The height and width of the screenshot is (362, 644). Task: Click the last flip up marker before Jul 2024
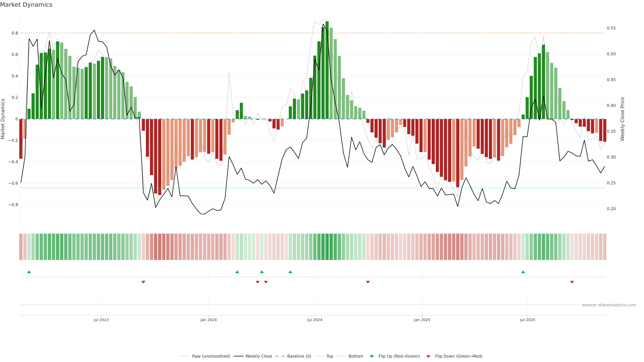coord(290,272)
